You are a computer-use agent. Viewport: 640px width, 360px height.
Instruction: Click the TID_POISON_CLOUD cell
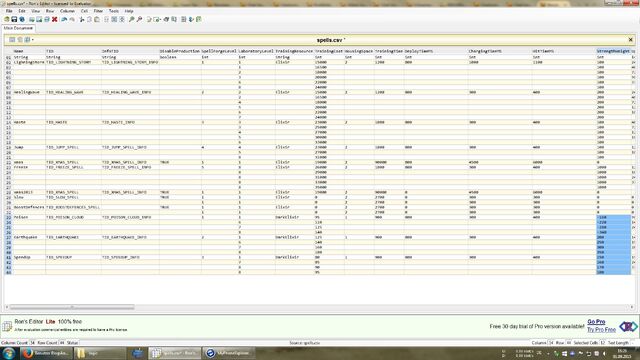[73, 217]
